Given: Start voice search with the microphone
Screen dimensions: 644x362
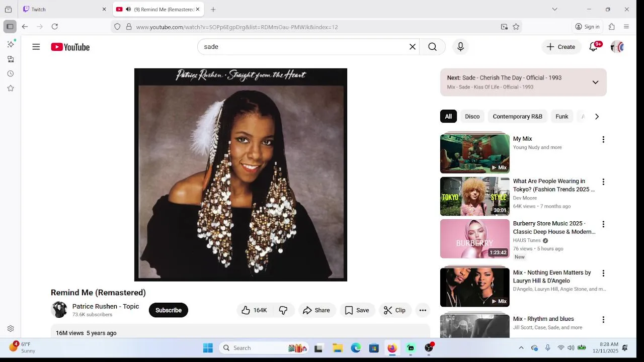Looking at the screenshot, I should coord(460,47).
